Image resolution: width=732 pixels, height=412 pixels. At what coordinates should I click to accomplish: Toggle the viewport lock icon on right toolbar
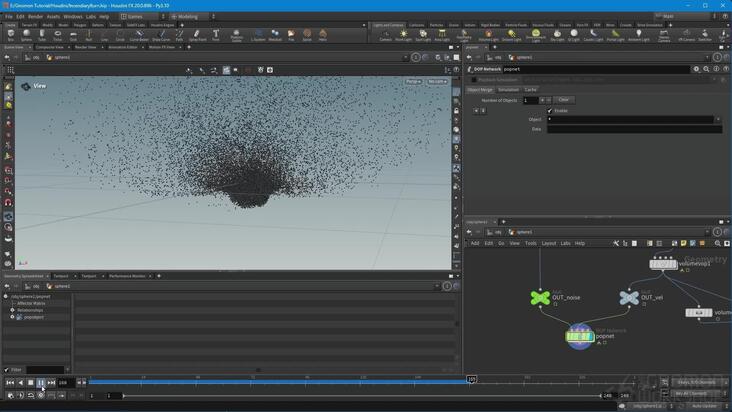point(456,111)
